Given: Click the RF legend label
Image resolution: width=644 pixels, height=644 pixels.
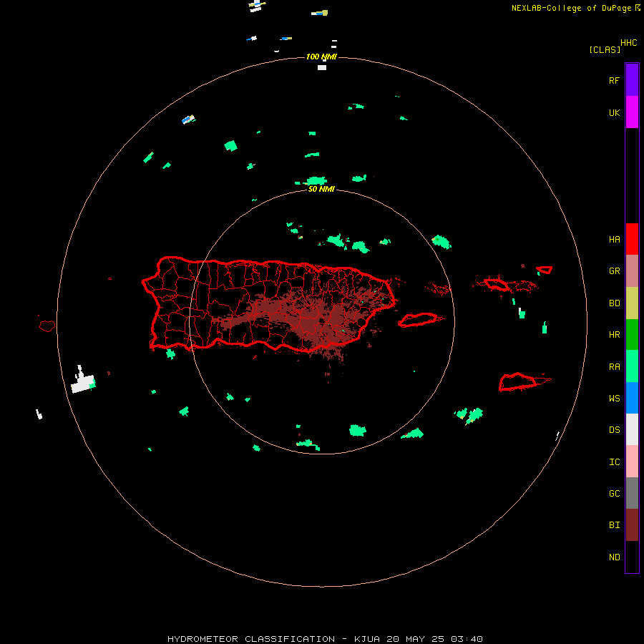Looking at the screenshot, I should 614,80.
